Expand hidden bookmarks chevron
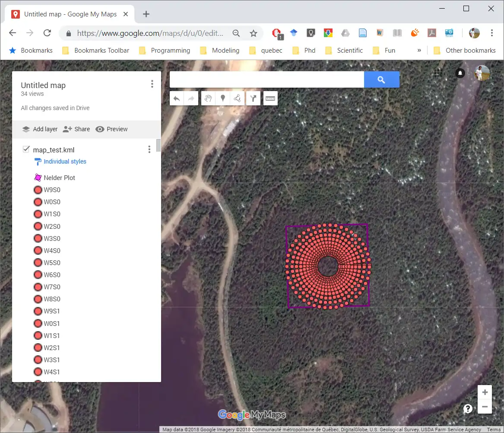Viewport: 504px width, 433px height. coord(419,51)
